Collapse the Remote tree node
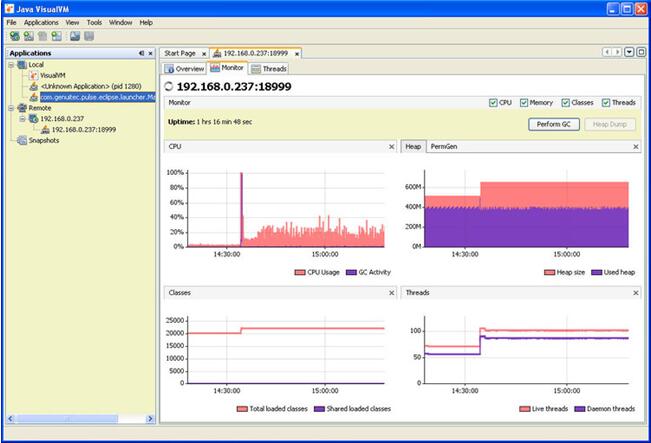The image size is (651, 443). pos(11,107)
